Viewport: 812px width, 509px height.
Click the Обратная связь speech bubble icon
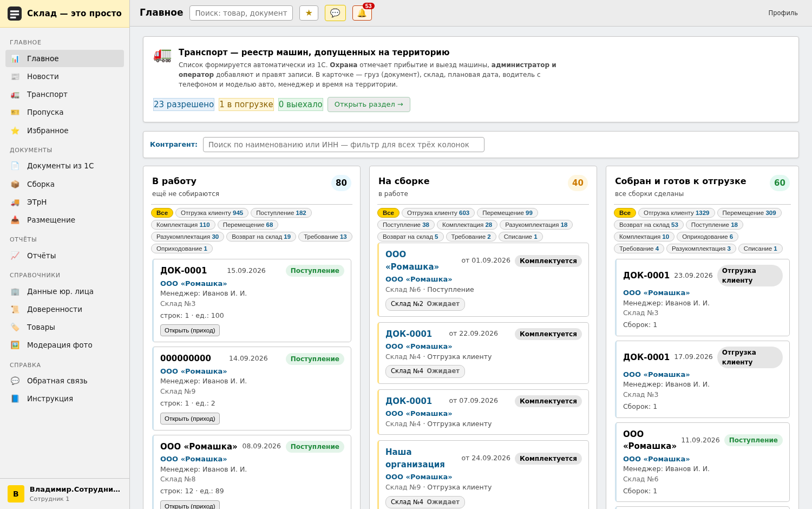tap(15, 381)
